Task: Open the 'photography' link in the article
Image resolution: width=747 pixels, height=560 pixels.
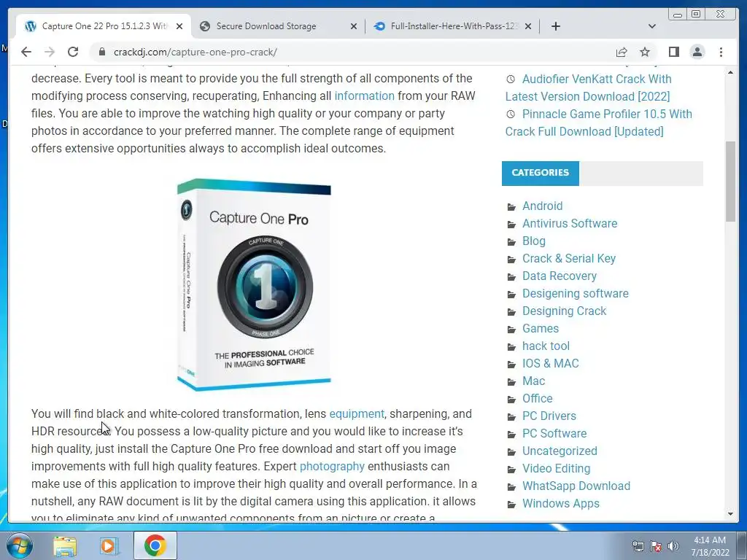Action: pos(332,466)
